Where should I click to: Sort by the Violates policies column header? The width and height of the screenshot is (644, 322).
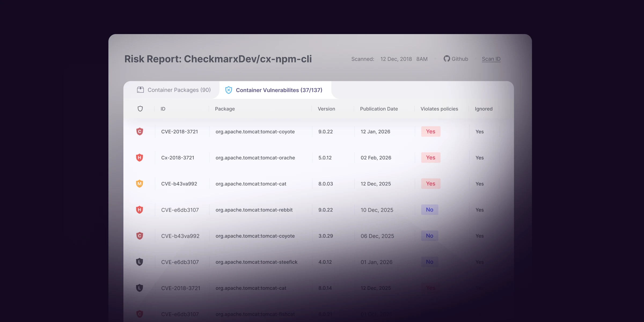click(439, 109)
